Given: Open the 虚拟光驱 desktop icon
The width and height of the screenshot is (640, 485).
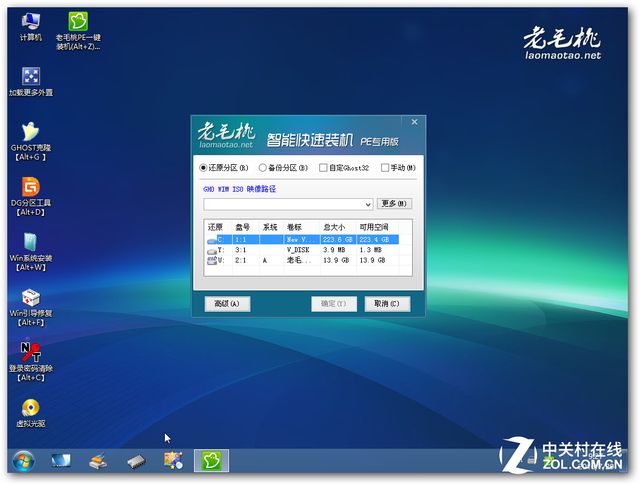Looking at the screenshot, I should (x=31, y=413).
